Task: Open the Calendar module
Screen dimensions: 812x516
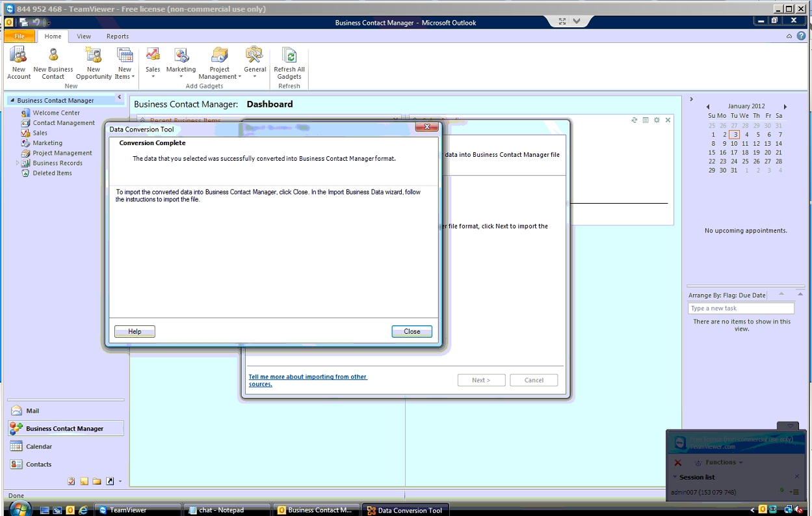Action: tap(65, 446)
